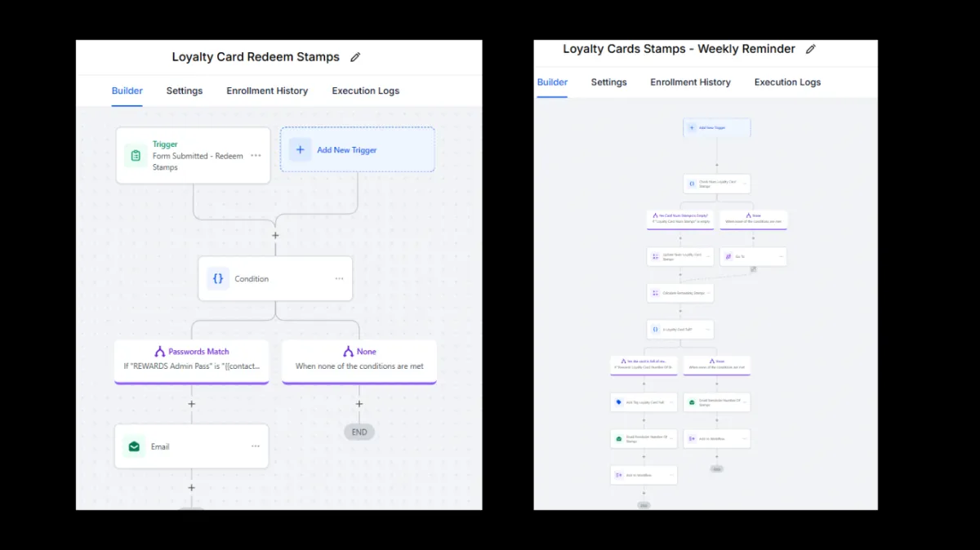Open Settings tab in Redeem Stamps workflow

(x=185, y=91)
